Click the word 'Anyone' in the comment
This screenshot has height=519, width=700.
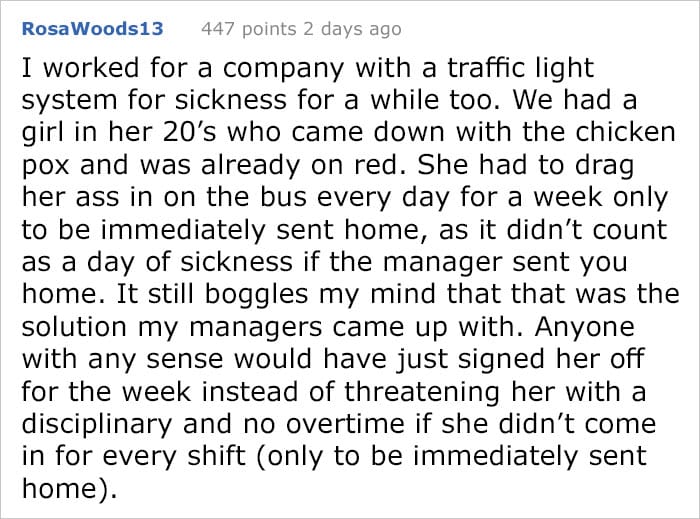(x=584, y=328)
